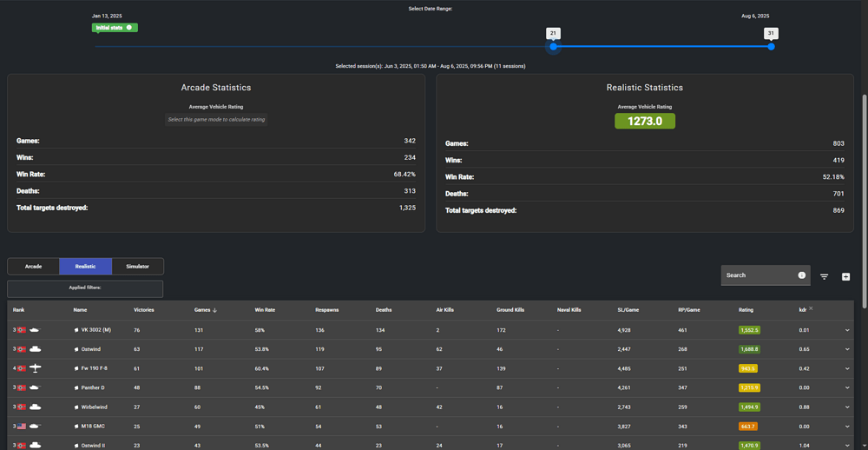
Task: Click the date range slider handle 21
Action: pyautogui.click(x=553, y=46)
